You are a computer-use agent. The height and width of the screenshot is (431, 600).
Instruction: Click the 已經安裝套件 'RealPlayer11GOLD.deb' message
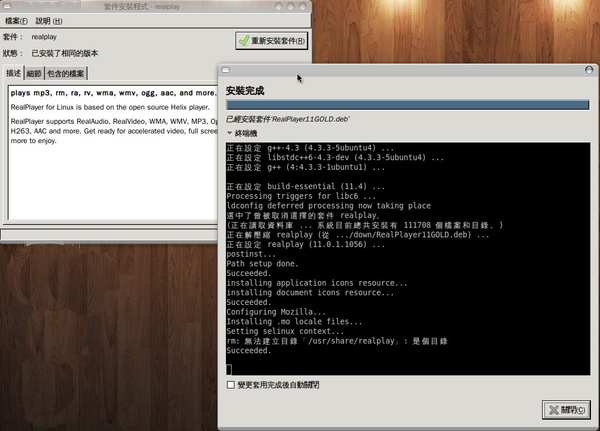coord(288,119)
